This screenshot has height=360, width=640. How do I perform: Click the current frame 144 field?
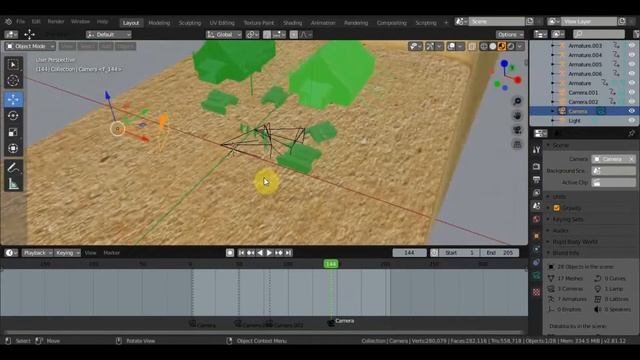(409, 253)
